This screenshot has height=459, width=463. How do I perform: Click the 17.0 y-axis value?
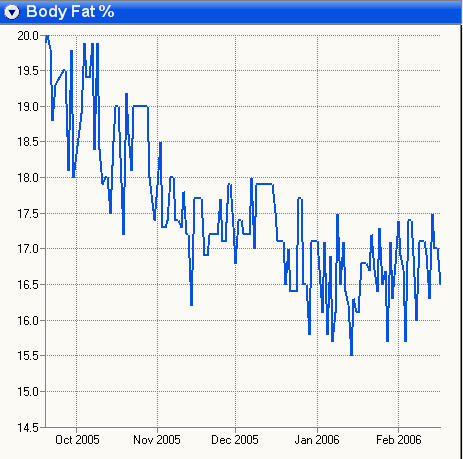28,249
